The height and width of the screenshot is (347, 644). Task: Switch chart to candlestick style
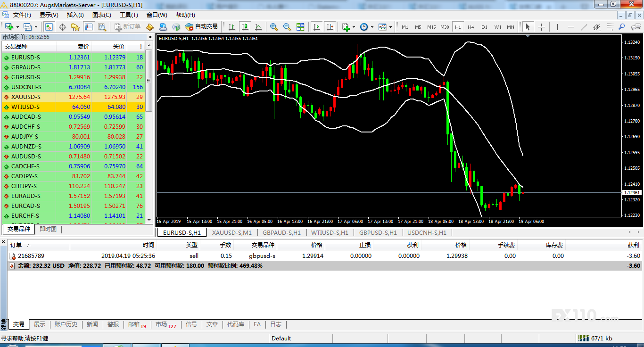(x=245, y=27)
